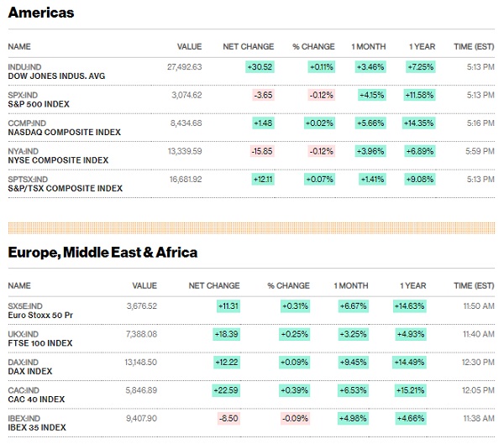
Task: Click ticker CAC:IND
Action: pyautogui.click(x=24, y=390)
